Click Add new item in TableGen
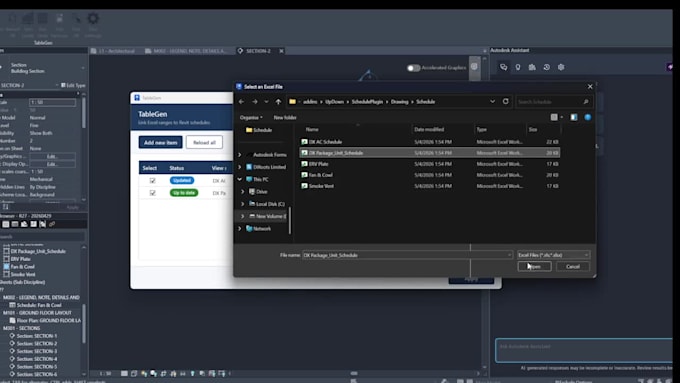The width and height of the screenshot is (680, 383). point(160,142)
